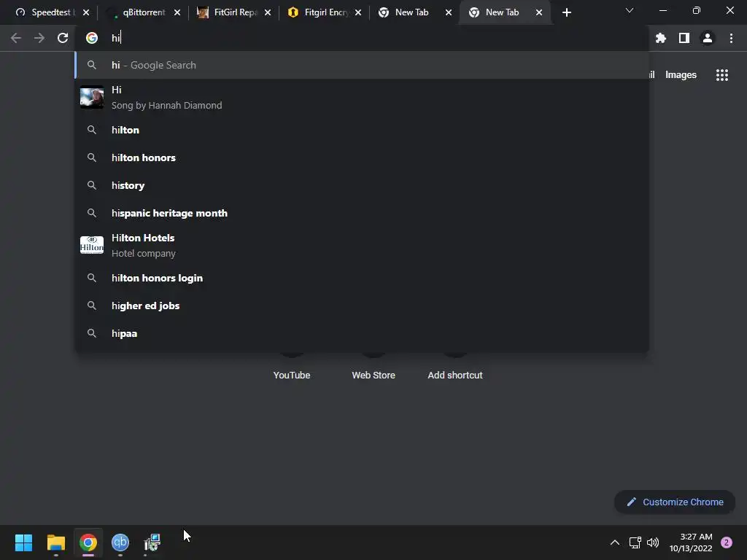The height and width of the screenshot is (560, 747).
Task: Choose the 'hipaa' suggestion
Action: click(x=362, y=333)
